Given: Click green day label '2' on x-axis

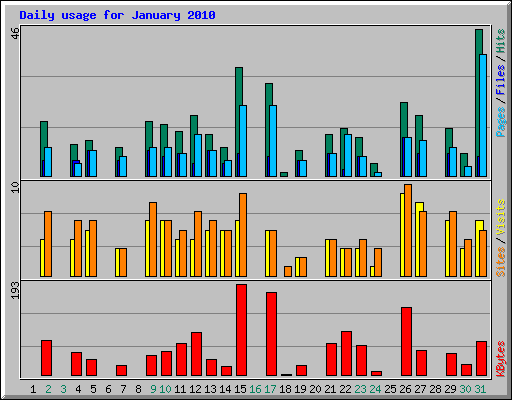Looking at the screenshot, I should tap(48, 389).
